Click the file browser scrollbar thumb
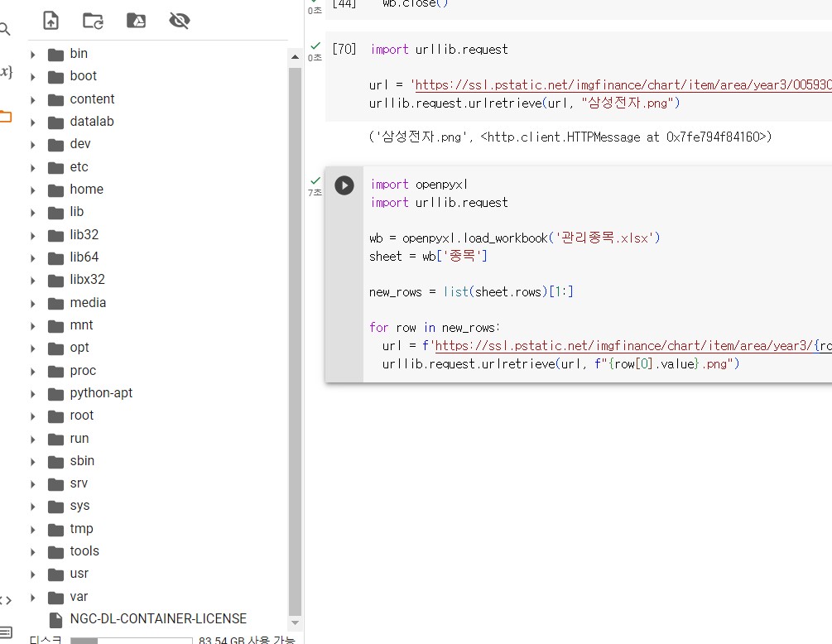 pyautogui.click(x=296, y=342)
